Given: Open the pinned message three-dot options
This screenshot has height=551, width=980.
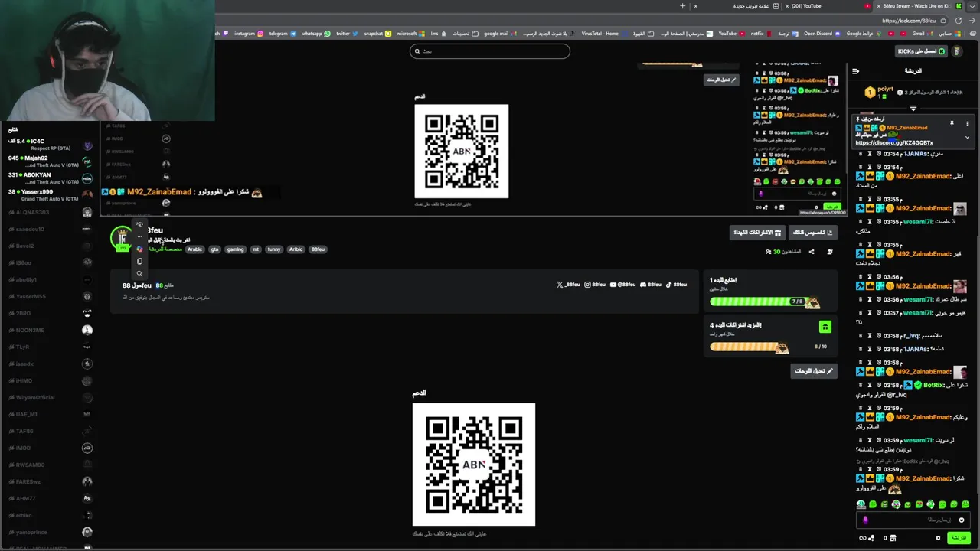Looking at the screenshot, I should pyautogui.click(x=967, y=123).
